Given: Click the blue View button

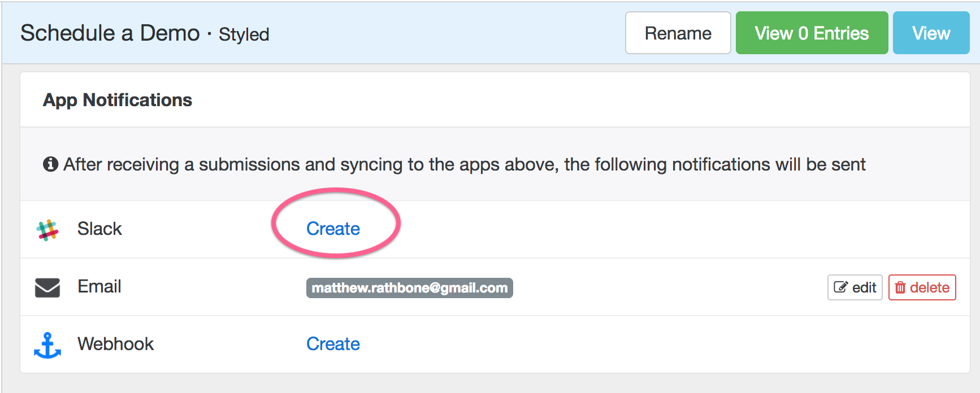Looking at the screenshot, I should 931,33.
